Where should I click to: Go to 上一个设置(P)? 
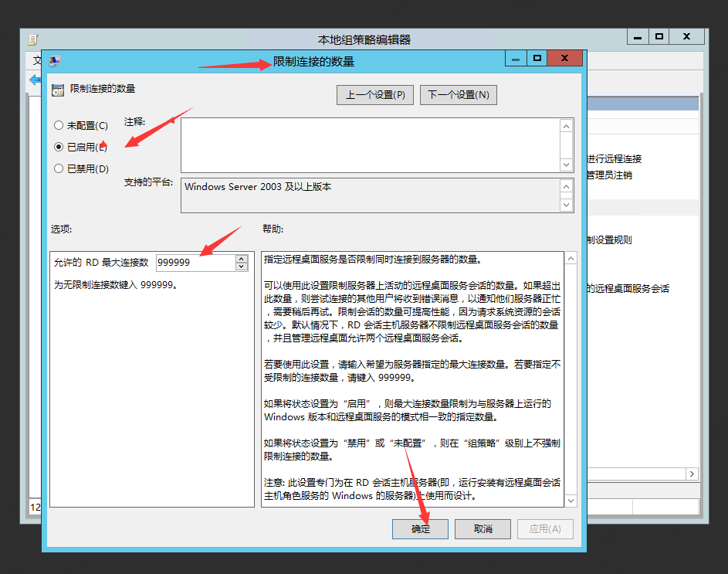click(375, 95)
